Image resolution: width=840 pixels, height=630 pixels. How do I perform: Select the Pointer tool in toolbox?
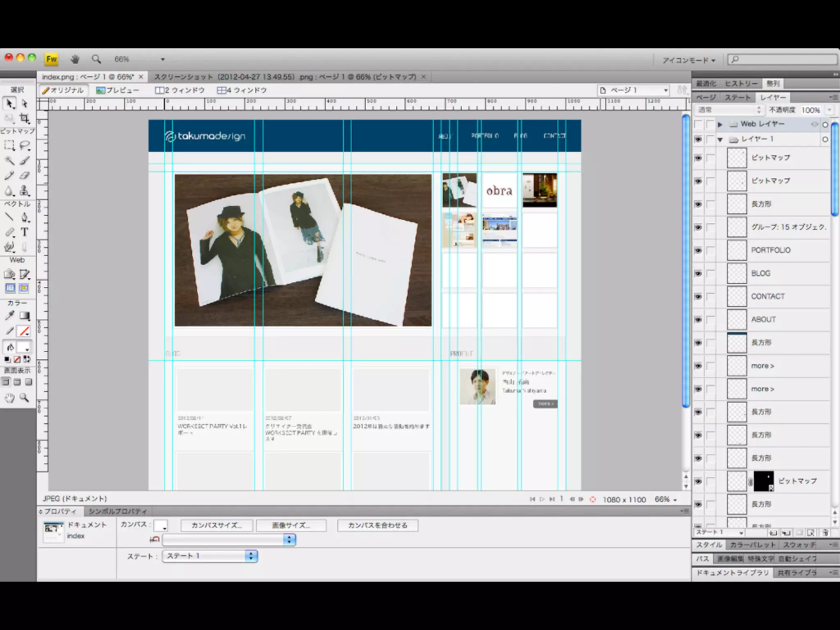9,103
